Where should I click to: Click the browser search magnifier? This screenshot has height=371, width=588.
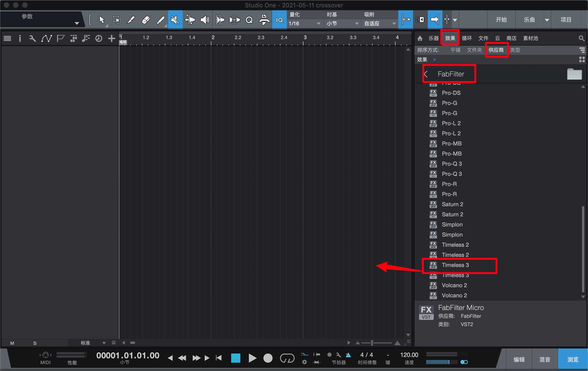pos(581,38)
